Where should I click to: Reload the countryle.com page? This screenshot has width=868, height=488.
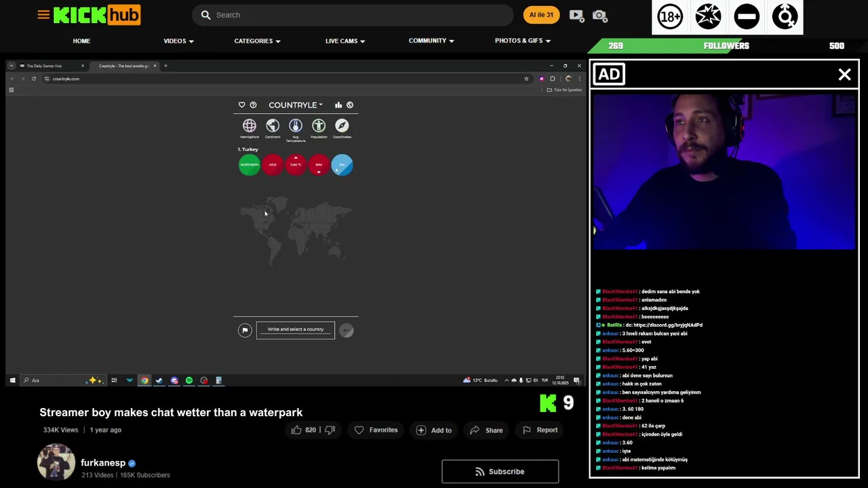tap(34, 79)
